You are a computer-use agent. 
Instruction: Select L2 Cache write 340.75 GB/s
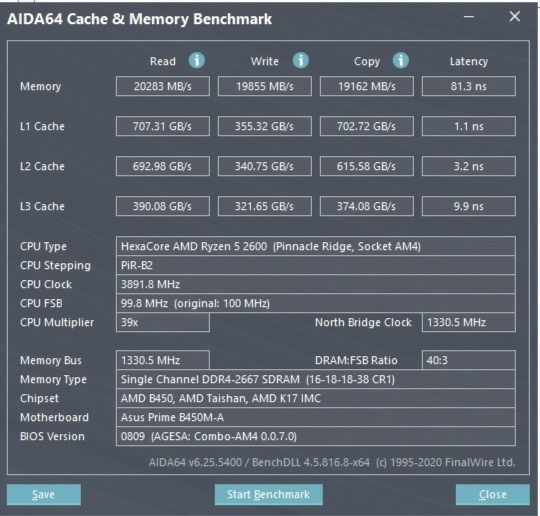[x=265, y=166]
